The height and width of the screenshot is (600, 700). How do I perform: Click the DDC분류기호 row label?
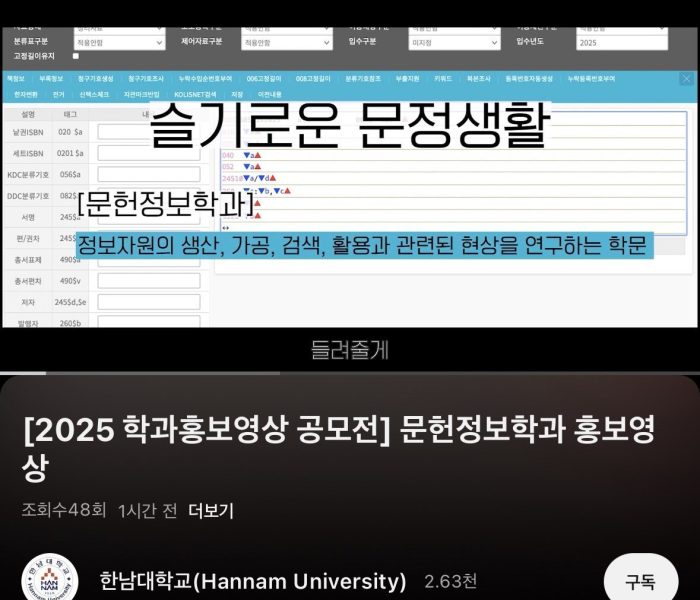pyautogui.click(x=28, y=196)
